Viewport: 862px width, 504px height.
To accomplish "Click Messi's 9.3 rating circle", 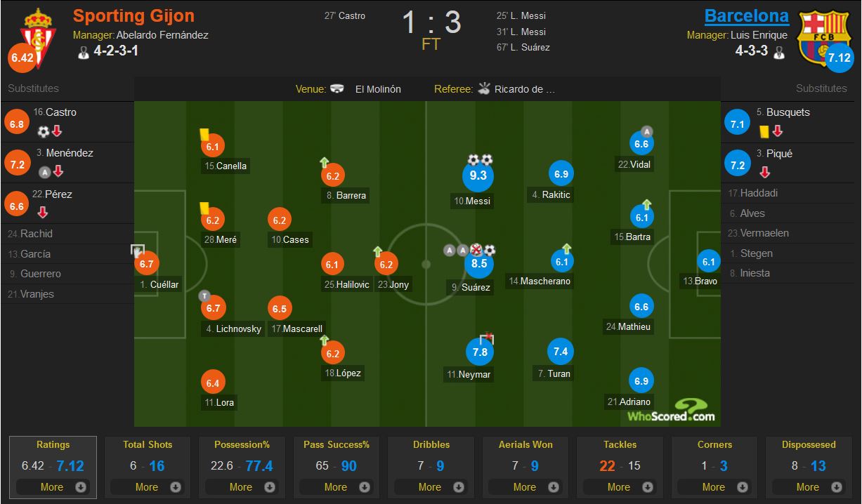I will 478,175.
